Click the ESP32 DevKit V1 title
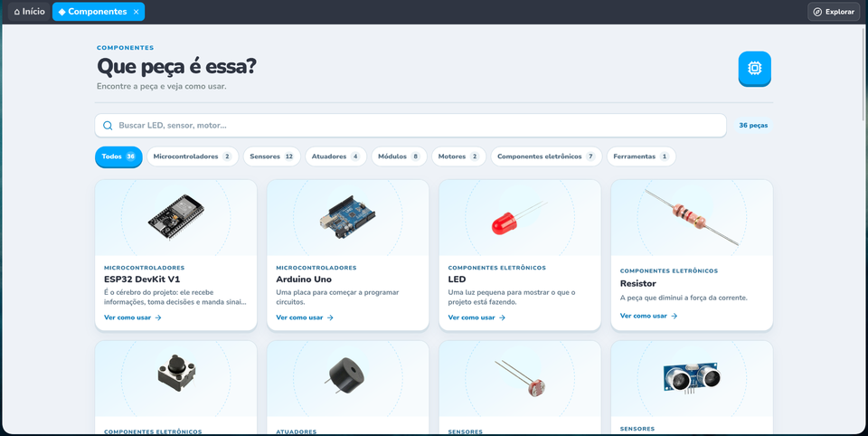Image resolution: width=868 pixels, height=436 pixels. pos(142,280)
